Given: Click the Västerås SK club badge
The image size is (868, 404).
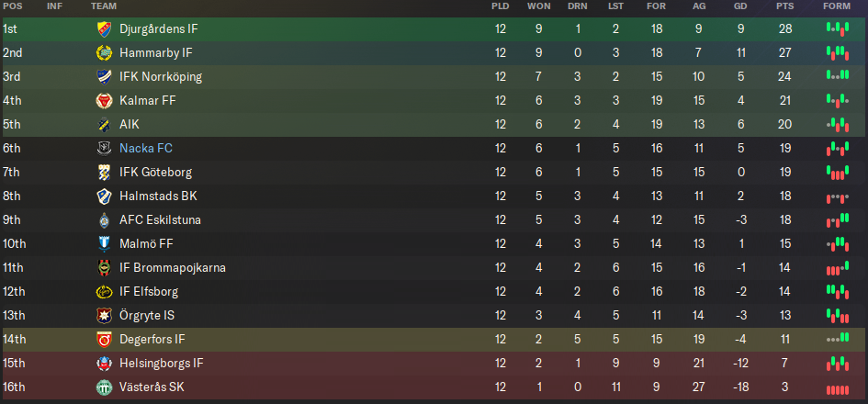Looking at the screenshot, I should point(103,387).
